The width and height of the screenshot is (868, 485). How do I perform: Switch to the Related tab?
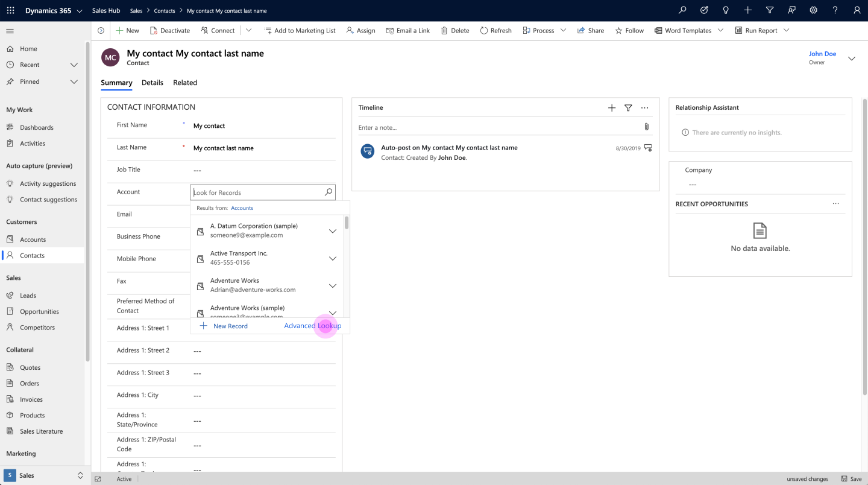tap(185, 83)
